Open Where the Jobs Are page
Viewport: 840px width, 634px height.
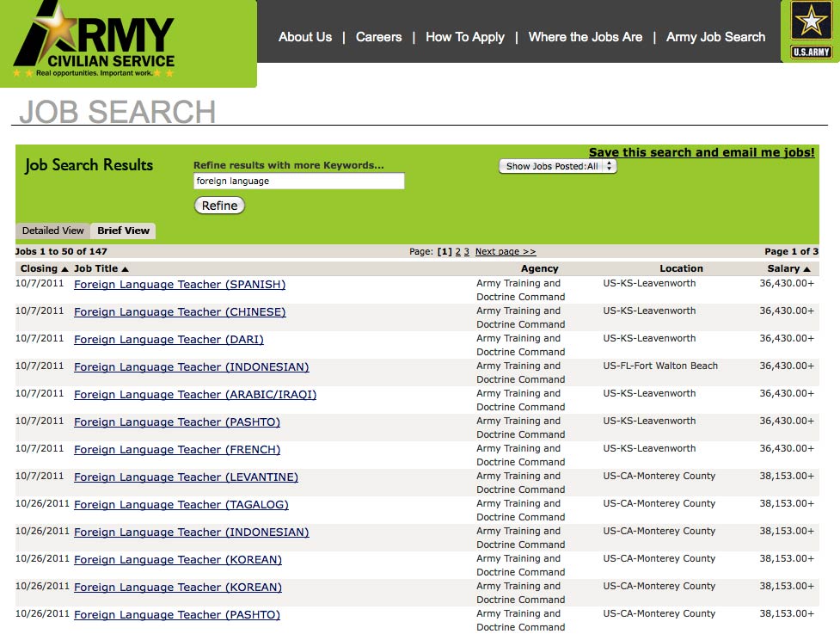[585, 37]
